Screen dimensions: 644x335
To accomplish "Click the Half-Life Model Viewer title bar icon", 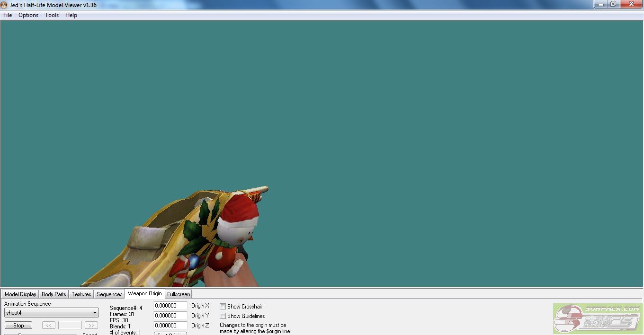I will (x=4, y=5).
